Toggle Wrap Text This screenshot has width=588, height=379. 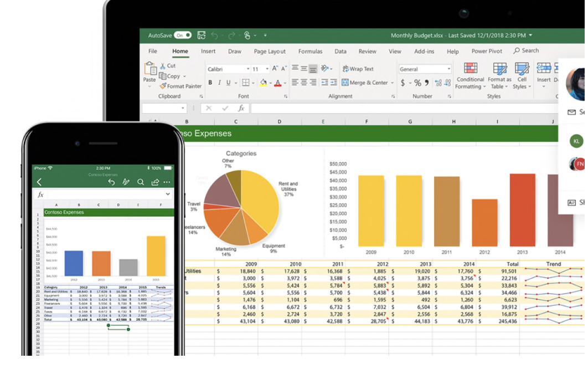click(x=358, y=69)
